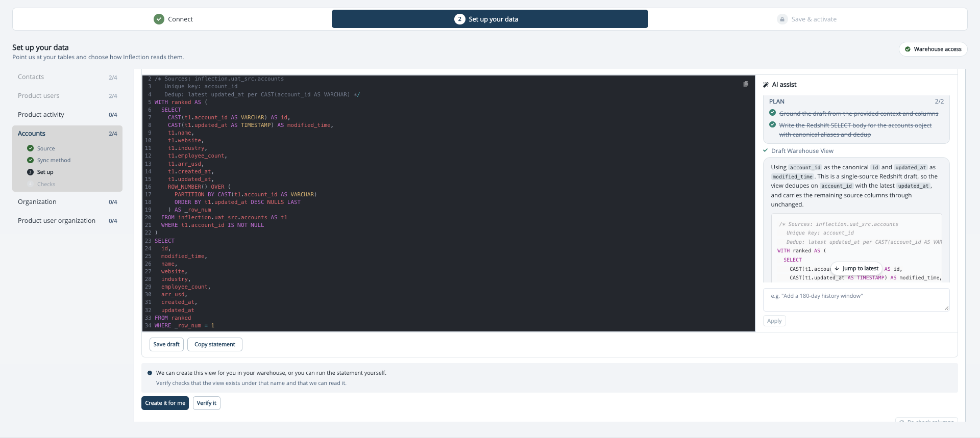Click Create it for me

[165, 403]
